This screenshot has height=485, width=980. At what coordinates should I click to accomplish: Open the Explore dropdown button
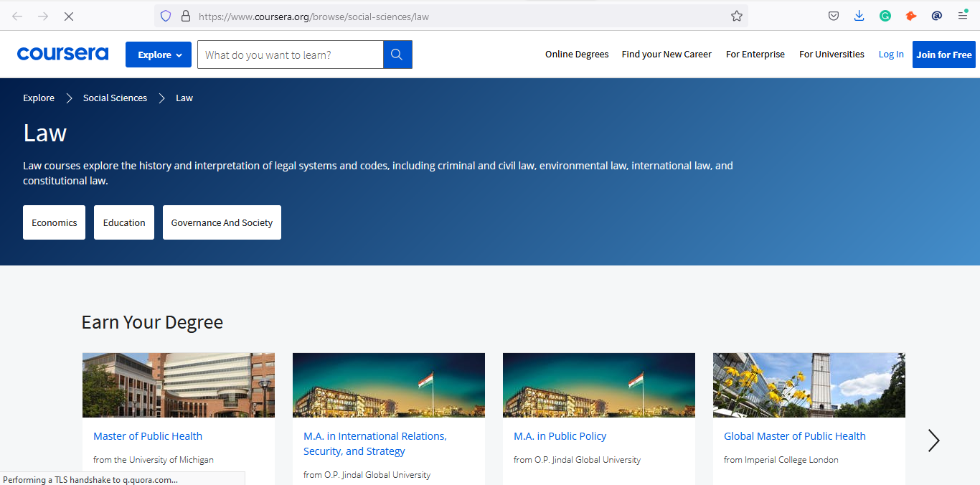click(159, 55)
